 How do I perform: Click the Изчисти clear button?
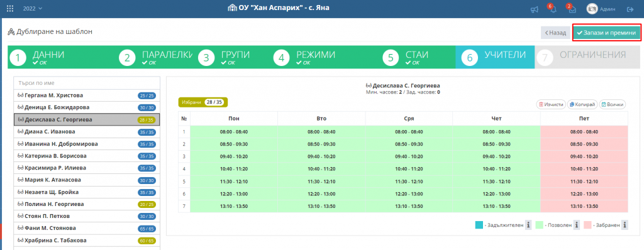551,105
